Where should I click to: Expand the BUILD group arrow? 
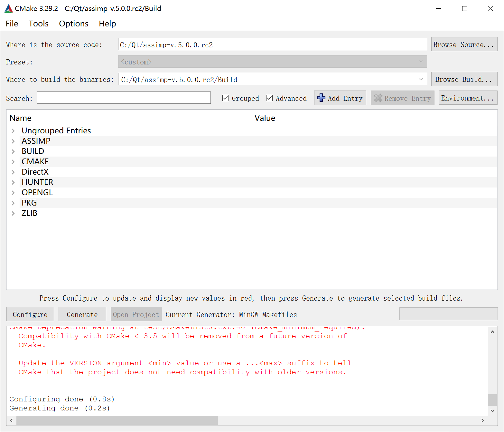click(x=13, y=151)
